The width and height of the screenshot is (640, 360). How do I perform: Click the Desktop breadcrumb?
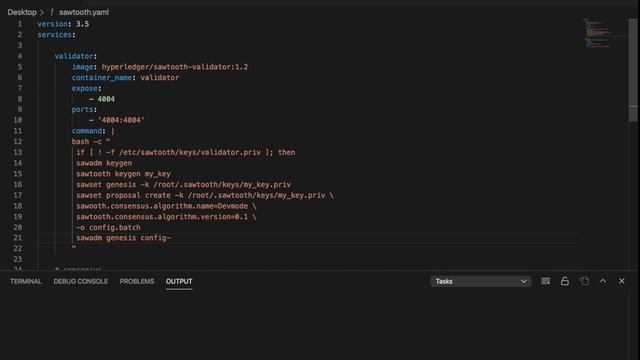(22, 12)
